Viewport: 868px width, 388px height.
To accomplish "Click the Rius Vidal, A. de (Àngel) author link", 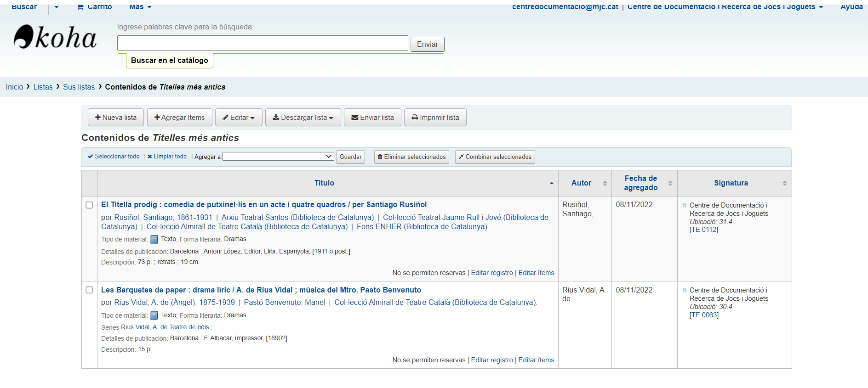I will tap(175, 302).
